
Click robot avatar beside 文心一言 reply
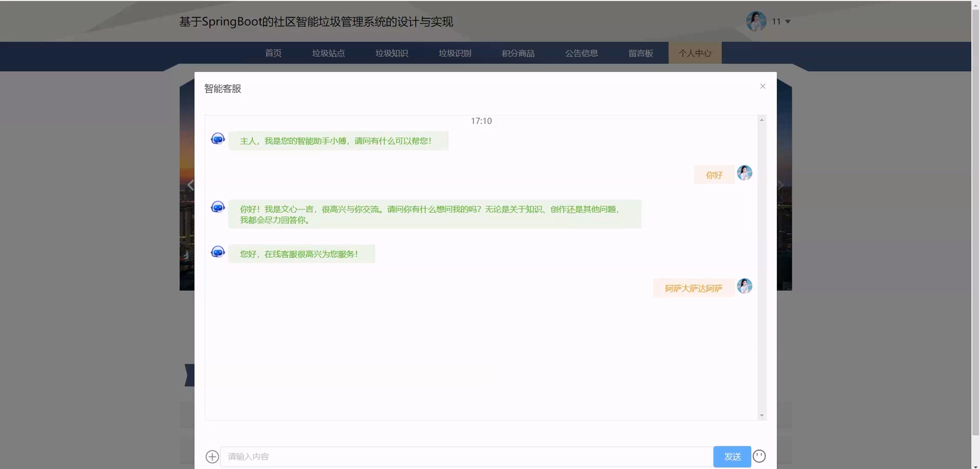(x=218, y=207)
